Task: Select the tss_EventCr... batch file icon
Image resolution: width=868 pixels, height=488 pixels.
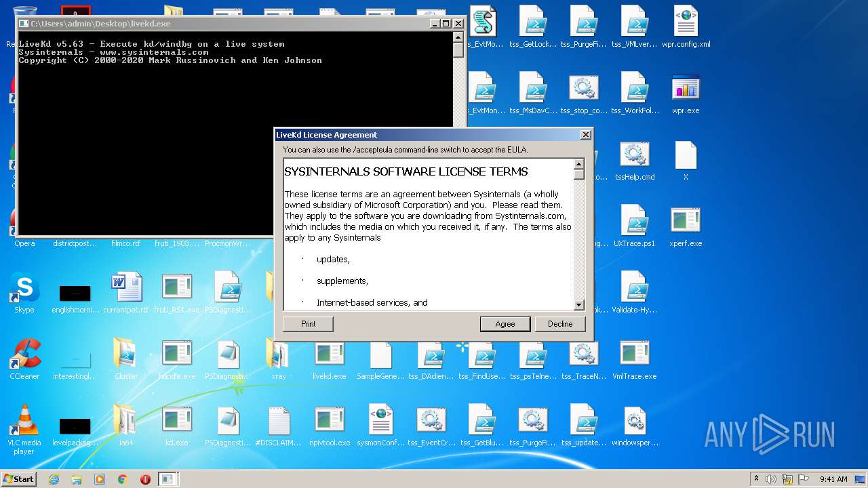Action: [x=431, y=426]
